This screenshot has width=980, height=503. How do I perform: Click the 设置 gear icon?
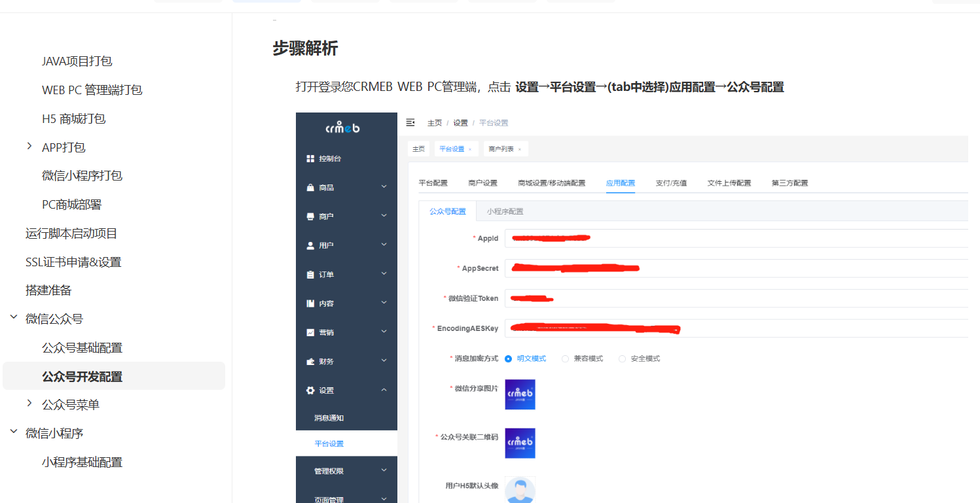pos(310,390)
